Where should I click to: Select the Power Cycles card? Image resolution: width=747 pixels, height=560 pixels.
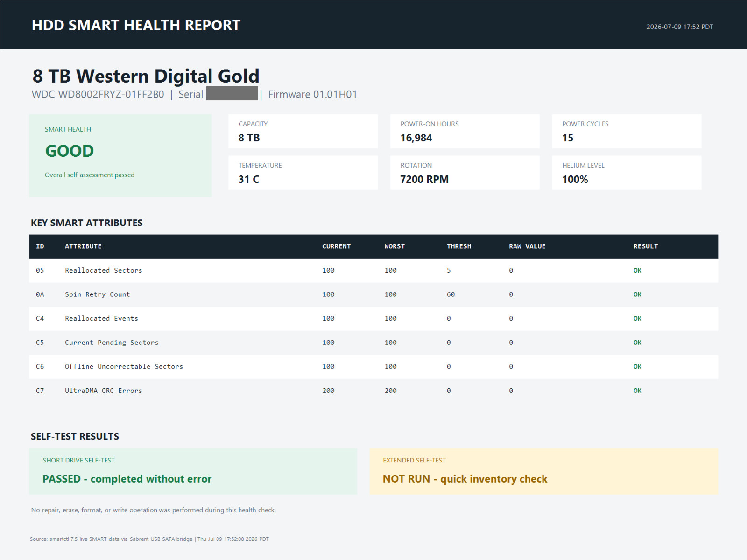click(627, 131)
